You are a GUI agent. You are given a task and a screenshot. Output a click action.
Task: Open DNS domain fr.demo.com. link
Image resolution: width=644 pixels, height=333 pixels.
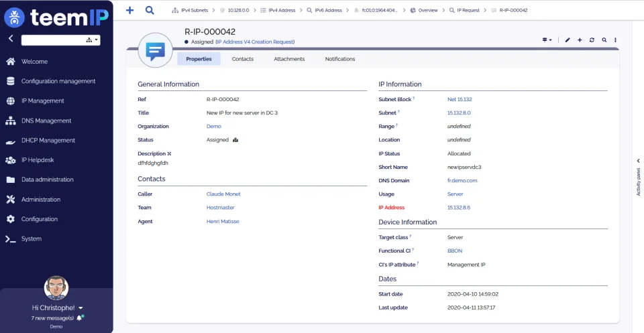click(x=463, y=180)
